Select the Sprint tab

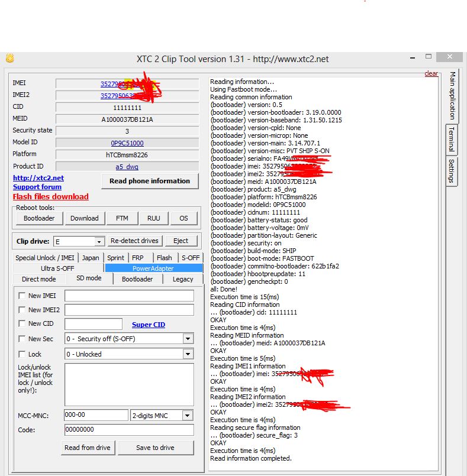click(x=115, y=258)
